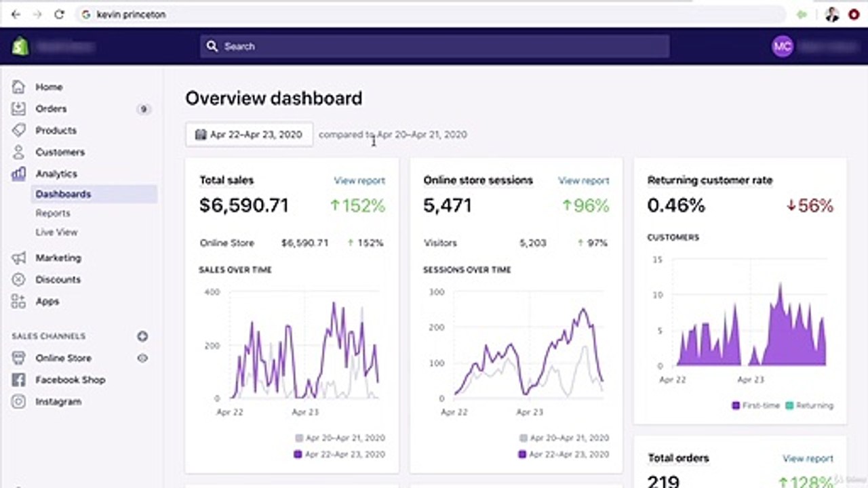
Task: Click the search magnifier icon
Action: [x=212, y=46]
